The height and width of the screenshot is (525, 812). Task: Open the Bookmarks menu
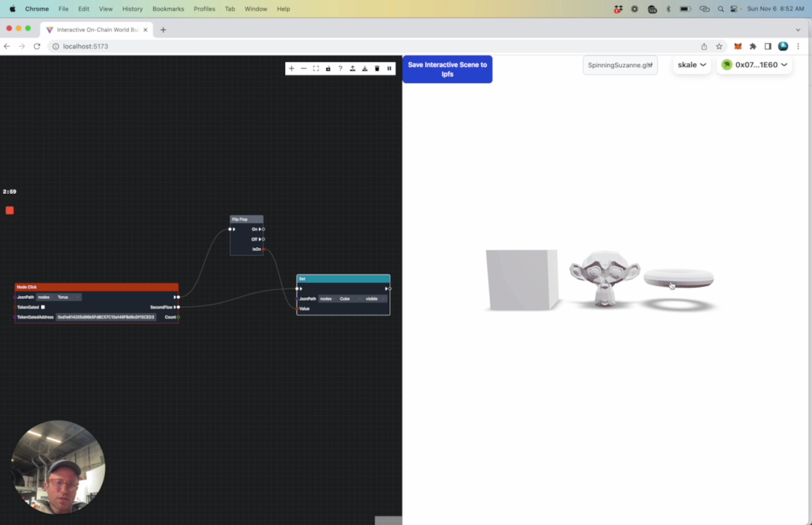pyautogui.click(x=168, y=9)
